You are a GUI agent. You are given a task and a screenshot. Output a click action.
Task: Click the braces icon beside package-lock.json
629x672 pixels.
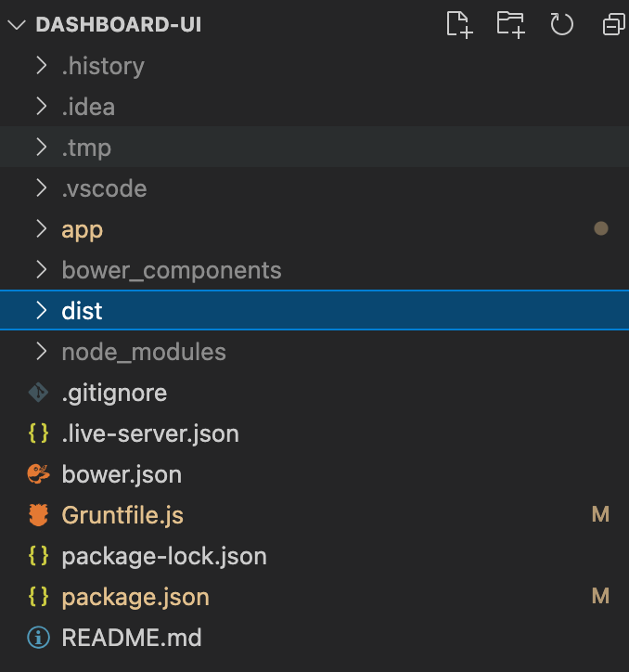[38, 556]
